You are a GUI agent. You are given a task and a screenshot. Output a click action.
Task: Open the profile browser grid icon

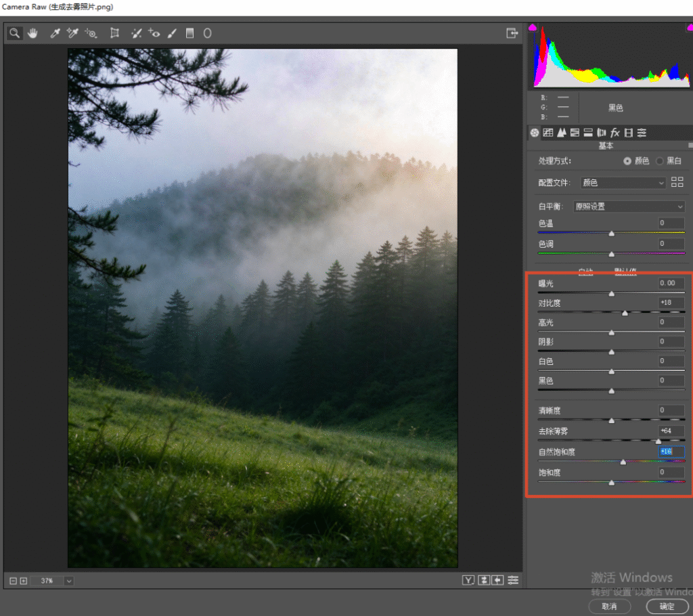point(677,182)
